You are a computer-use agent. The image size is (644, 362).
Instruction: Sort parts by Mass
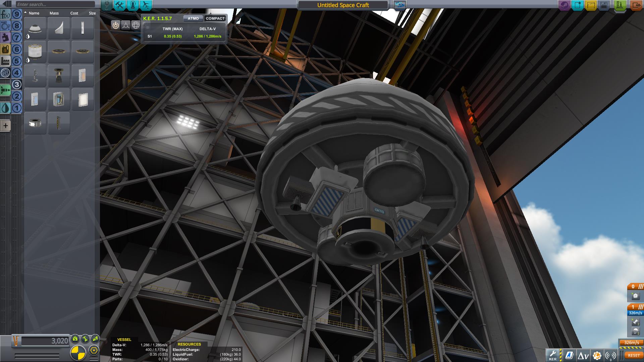point(54,13)
